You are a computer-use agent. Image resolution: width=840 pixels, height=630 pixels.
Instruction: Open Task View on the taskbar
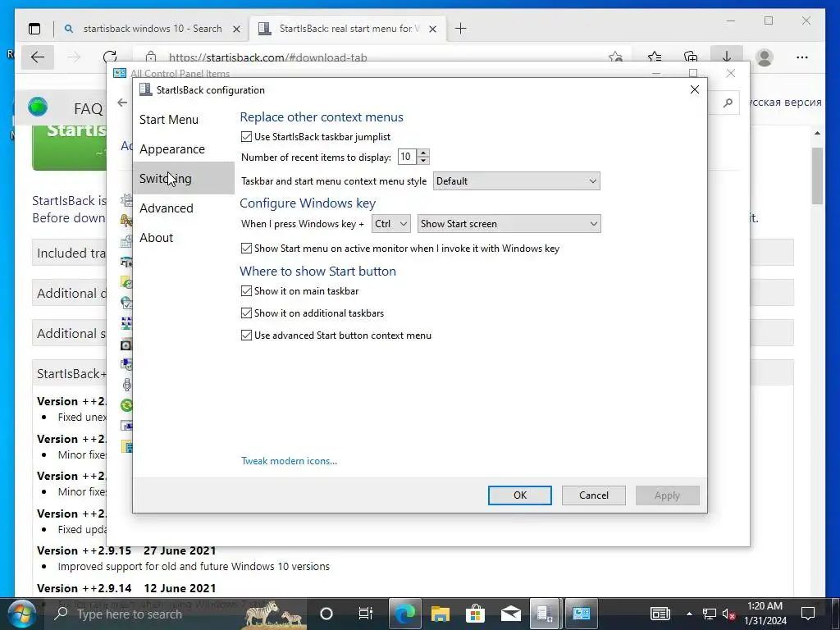pos(365,614)
